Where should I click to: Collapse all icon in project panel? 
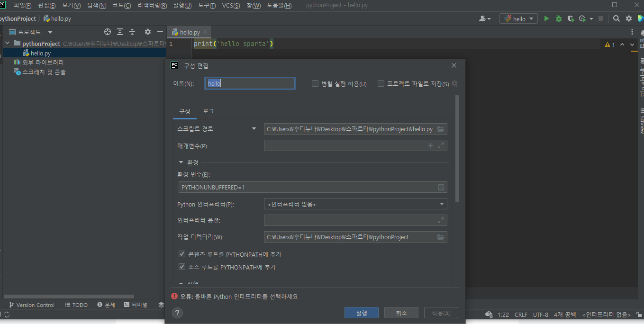132,32
